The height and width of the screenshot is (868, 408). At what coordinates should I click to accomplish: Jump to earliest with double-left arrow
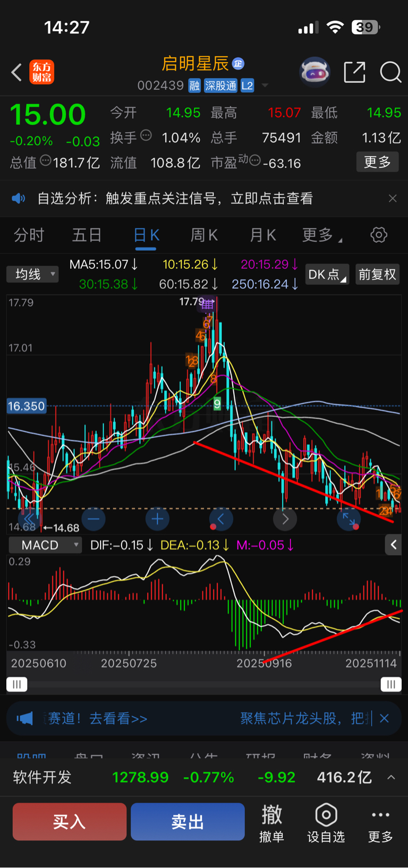[29, 518]
